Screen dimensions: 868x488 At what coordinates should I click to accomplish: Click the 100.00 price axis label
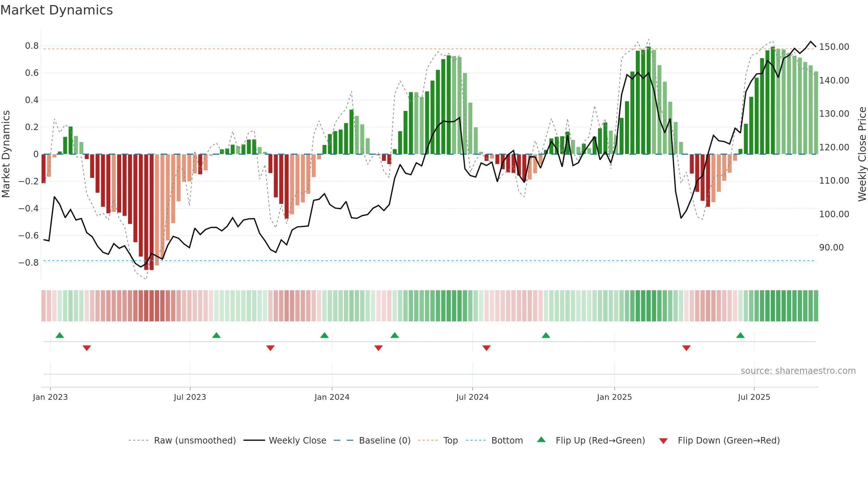834,214
